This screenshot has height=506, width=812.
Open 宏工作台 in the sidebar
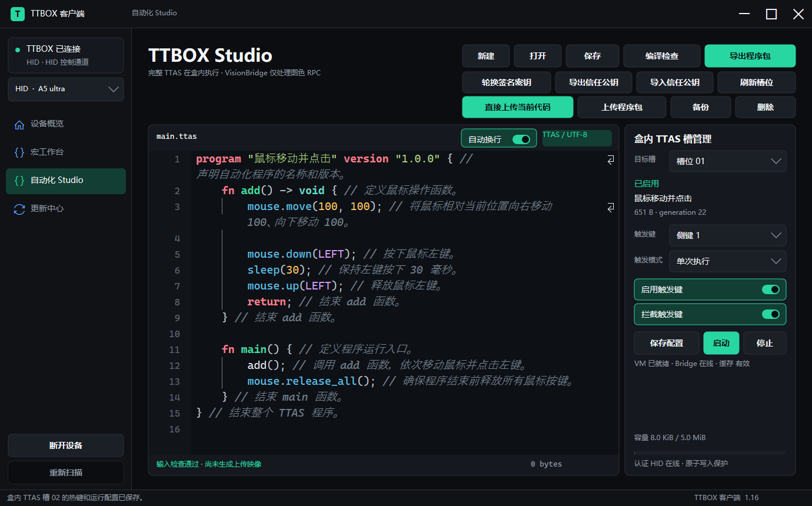66,152
